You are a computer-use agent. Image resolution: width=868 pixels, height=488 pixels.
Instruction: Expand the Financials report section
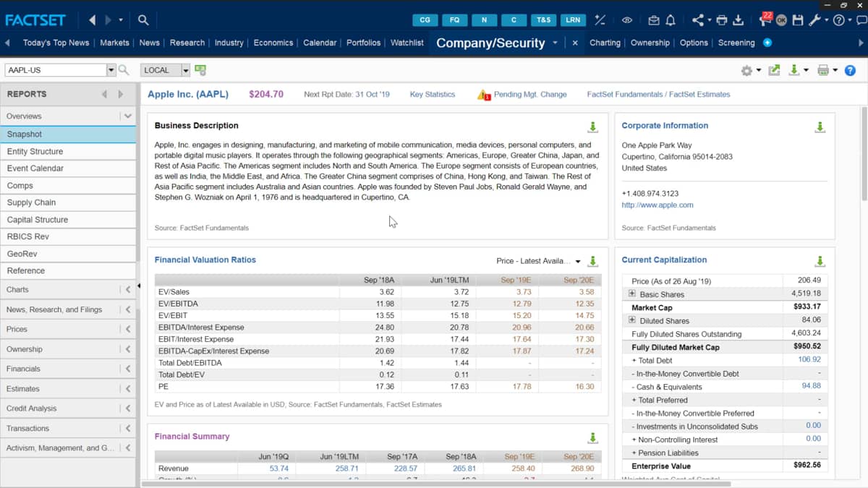(128, 369)
